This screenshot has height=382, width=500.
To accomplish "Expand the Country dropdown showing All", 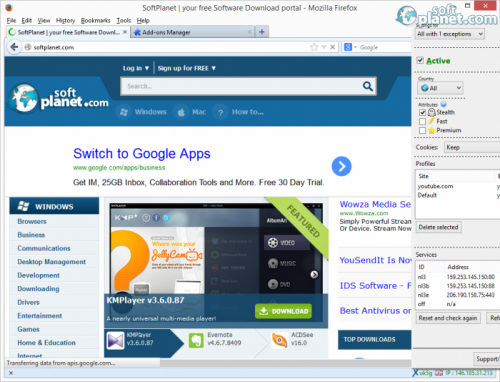I will [x=440, y=88].
